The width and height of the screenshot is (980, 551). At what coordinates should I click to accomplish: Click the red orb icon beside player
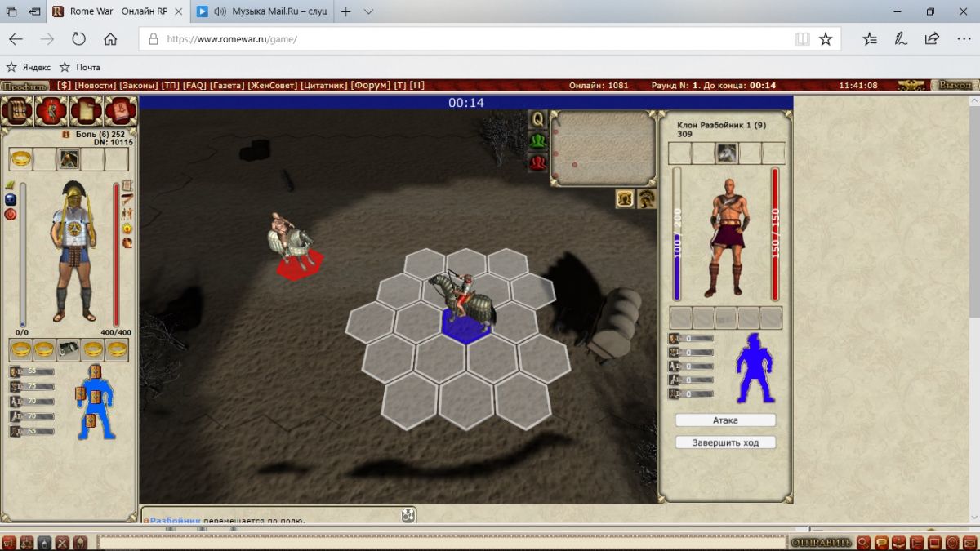pos(11,214)
